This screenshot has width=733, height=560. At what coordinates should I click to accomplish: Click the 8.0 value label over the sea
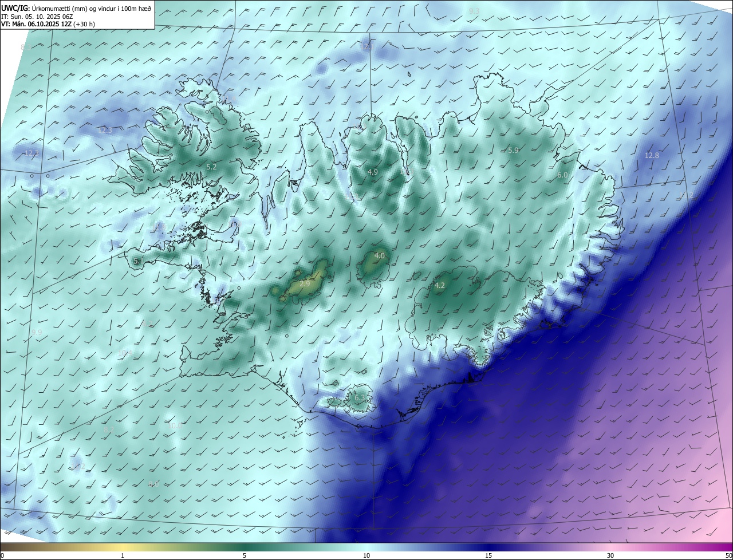coord(153,484)
